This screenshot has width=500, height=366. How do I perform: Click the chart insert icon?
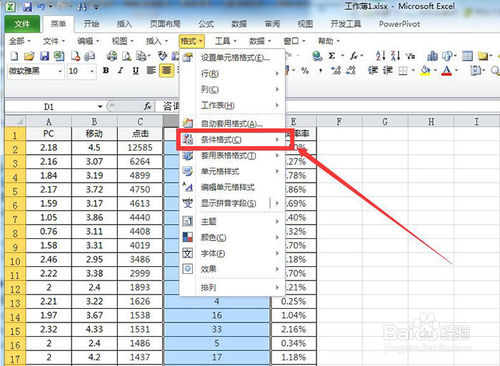(x=432, y=56)
